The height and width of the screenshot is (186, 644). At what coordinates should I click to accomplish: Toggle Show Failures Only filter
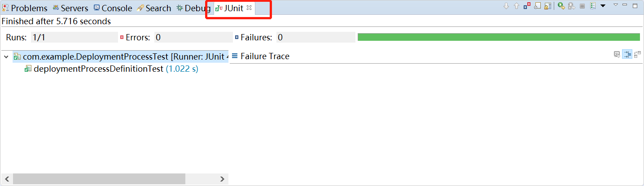527,6
